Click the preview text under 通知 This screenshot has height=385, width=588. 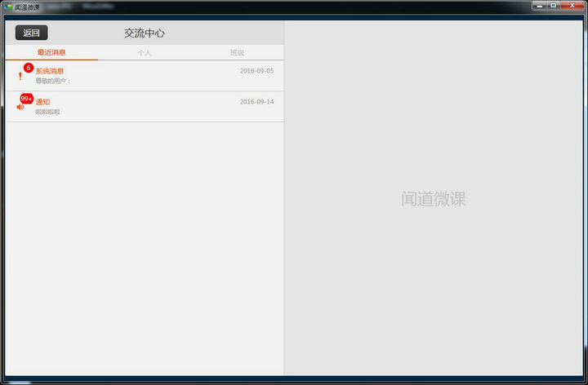pyautogui.click(x=47, y=112)
